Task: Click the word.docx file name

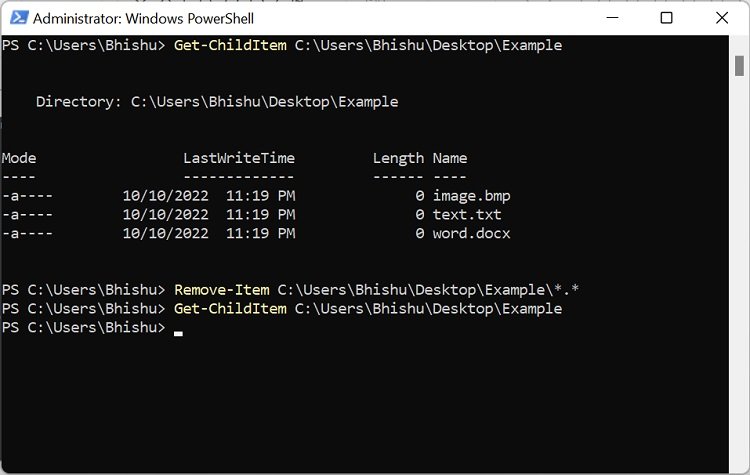Action: tap(471, 233)
